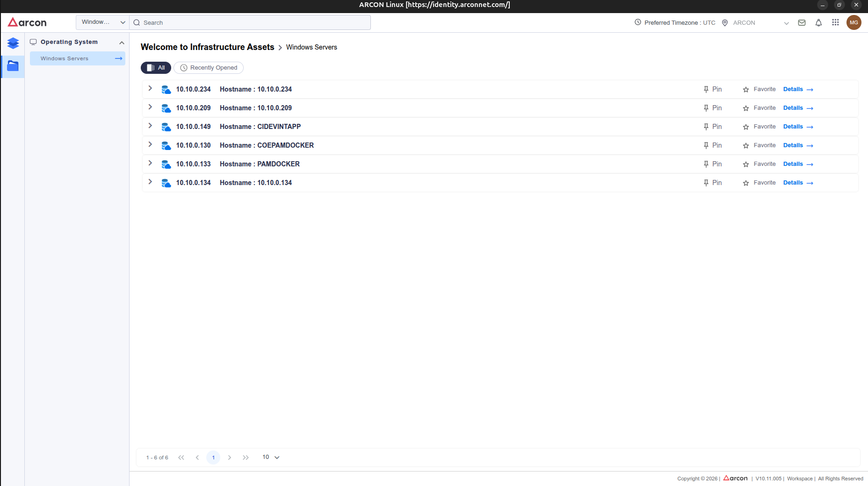
Task: Open the Window... category dropdown
Action: pyautogui.click(x=102, y=22)
